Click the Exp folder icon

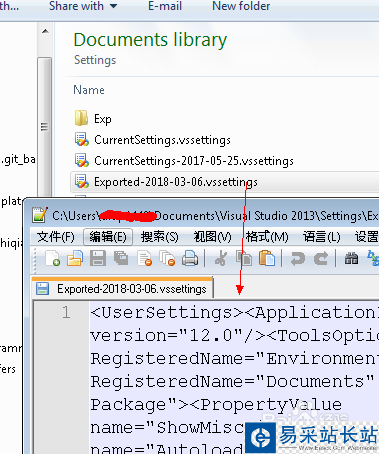[x=81, y=118]
